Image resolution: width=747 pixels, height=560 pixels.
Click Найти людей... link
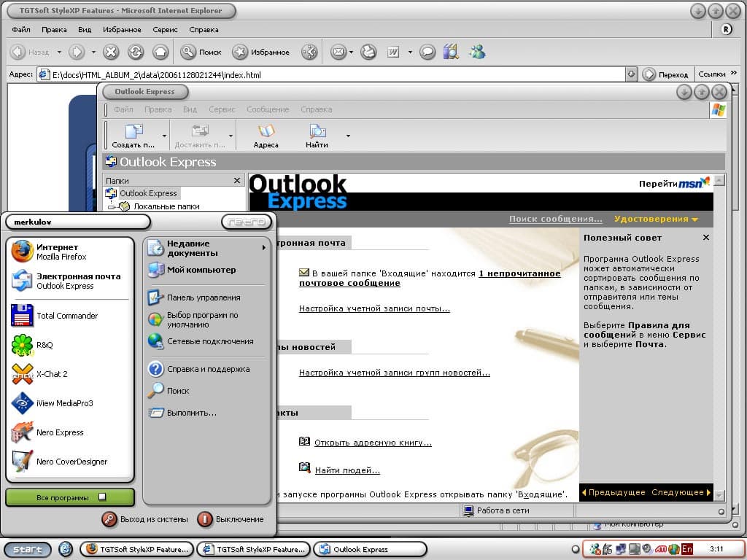point(347,470)
